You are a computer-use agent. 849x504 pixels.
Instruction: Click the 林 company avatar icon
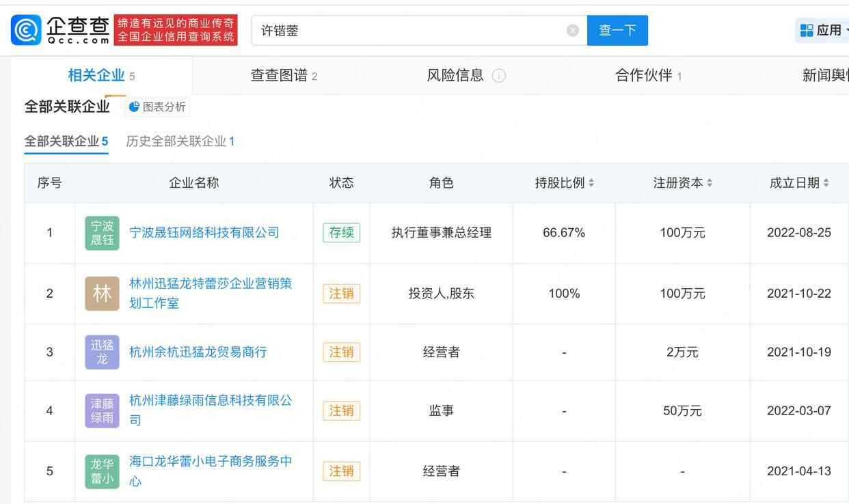pyautogui.click(x=102, y=294)
